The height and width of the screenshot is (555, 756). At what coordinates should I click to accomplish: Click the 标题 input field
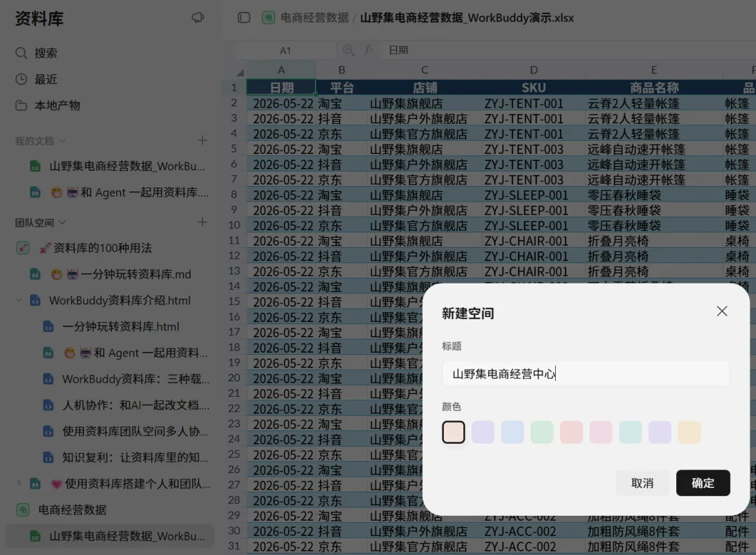pos(586,373)
